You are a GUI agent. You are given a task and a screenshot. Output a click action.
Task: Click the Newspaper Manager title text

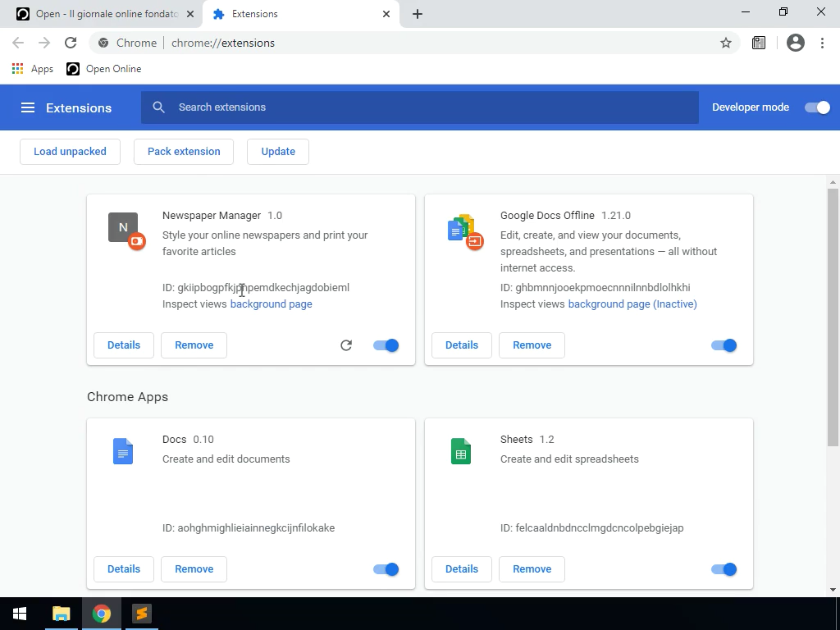[212, 216]
